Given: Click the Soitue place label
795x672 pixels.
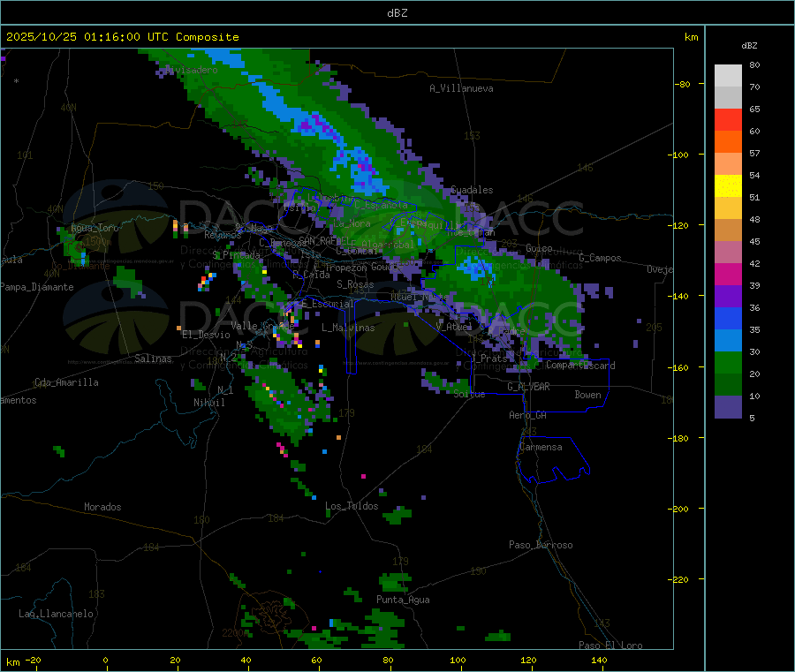Looking at the screenshot, I should pyautogui.click(x=469, y=394).
